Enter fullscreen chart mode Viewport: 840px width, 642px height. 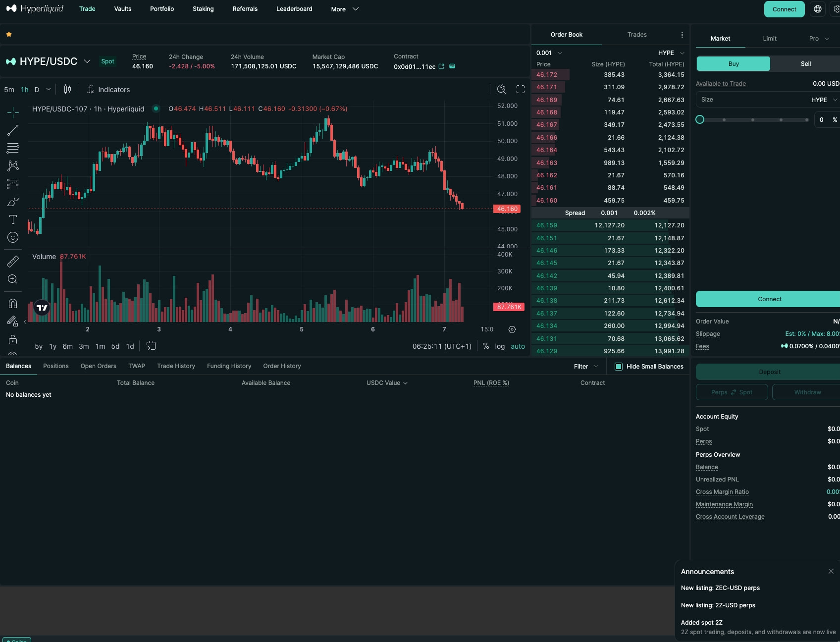[x=521, y=89]
